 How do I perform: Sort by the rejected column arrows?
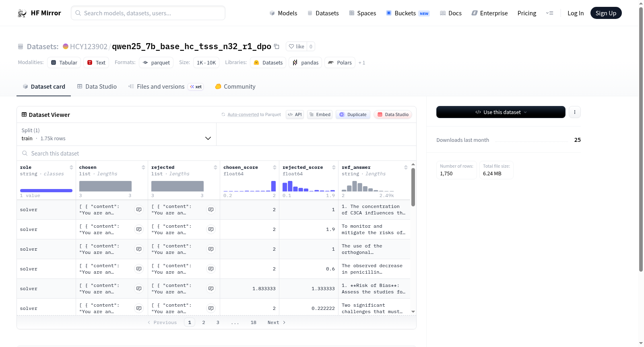215,167
